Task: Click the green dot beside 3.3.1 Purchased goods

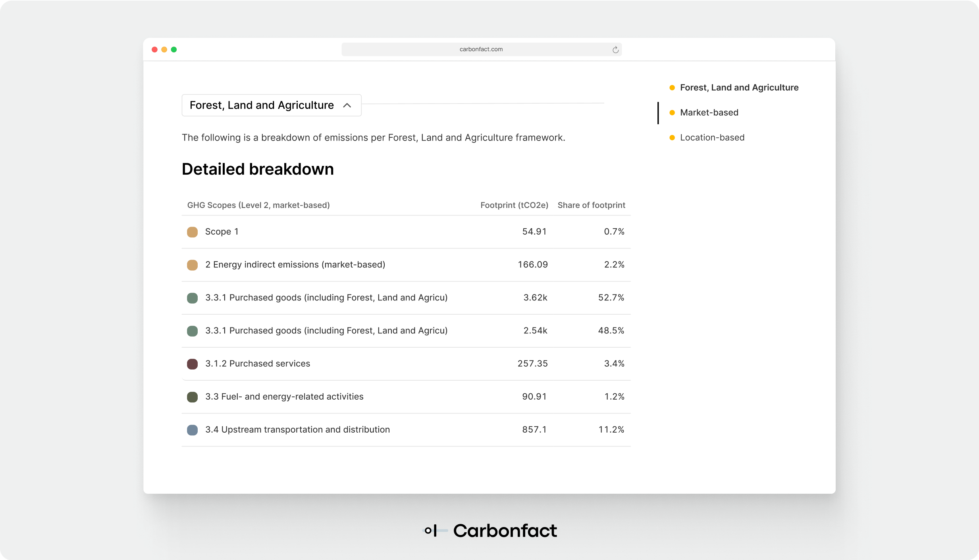Action: click(x=193, y=298)
